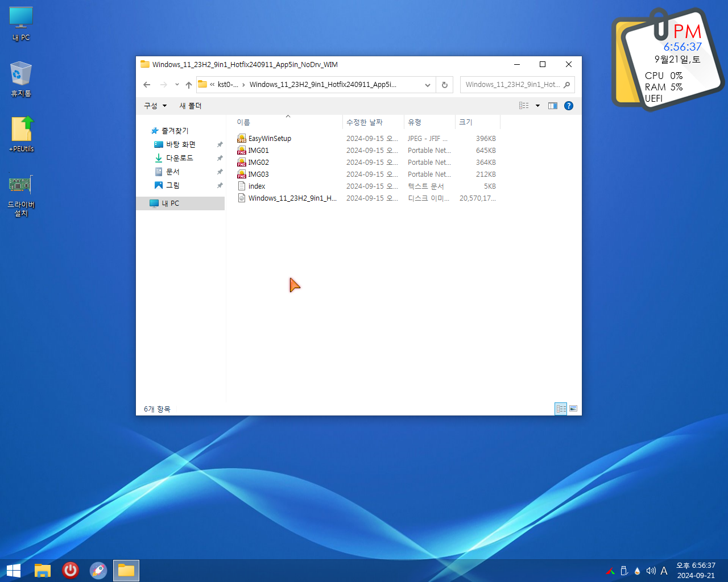The width and height of the screenshot is (728, 582).
Task: Open the +PEUtils desktop shortcut
Action: pyautogui.click(x=21, y=134)
